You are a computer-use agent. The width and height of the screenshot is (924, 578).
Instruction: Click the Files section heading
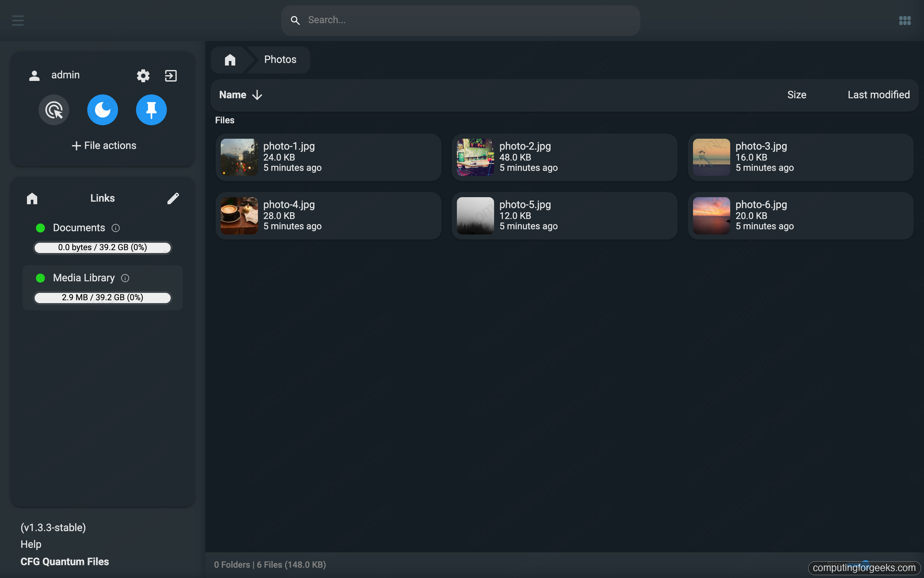tap(225, 120)
